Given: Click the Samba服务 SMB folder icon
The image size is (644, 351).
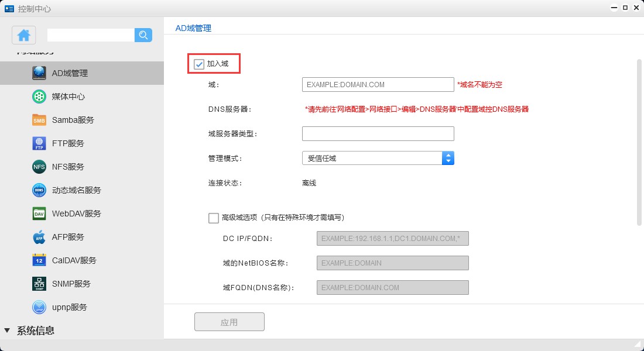Looking at the screenshot, I should click(x=39, y=120).
